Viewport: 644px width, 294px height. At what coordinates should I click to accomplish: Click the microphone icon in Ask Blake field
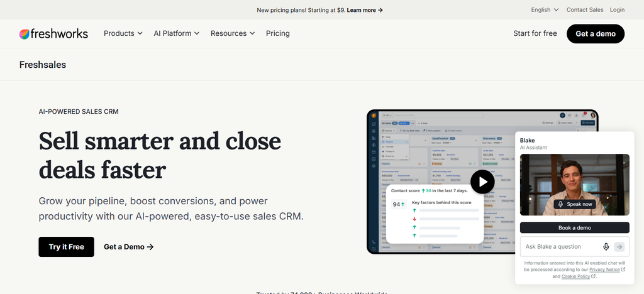pyautogui.click(x=606, y=247)
